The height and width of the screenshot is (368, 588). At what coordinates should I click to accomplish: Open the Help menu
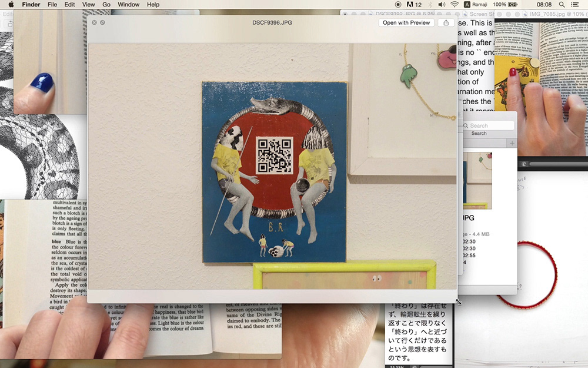(153, 5)
